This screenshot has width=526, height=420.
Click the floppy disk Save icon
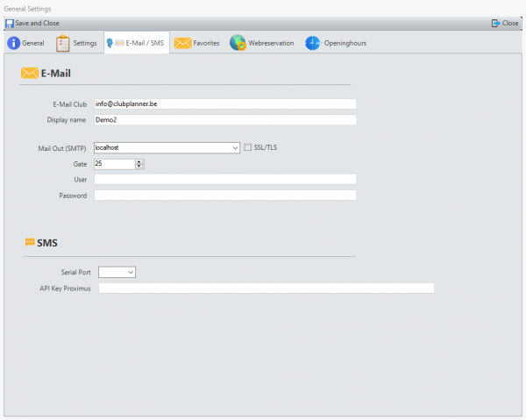pos(10,23)
